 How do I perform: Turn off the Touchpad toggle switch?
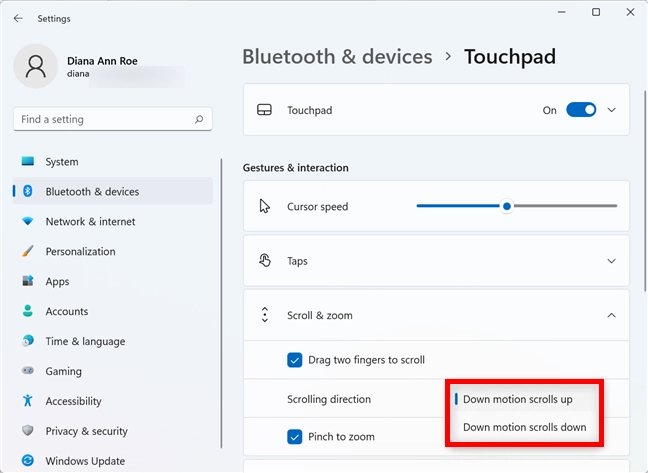point(581,110)
